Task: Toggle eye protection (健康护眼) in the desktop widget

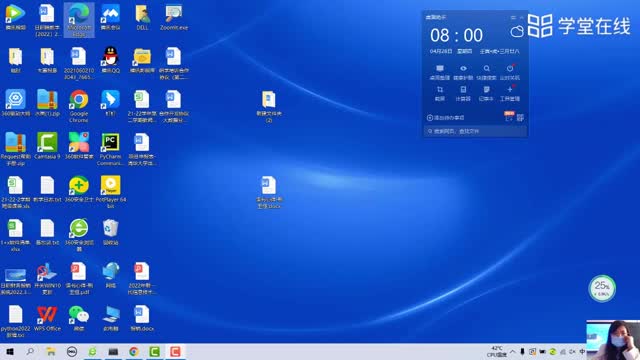Action: tap(463, 72)
